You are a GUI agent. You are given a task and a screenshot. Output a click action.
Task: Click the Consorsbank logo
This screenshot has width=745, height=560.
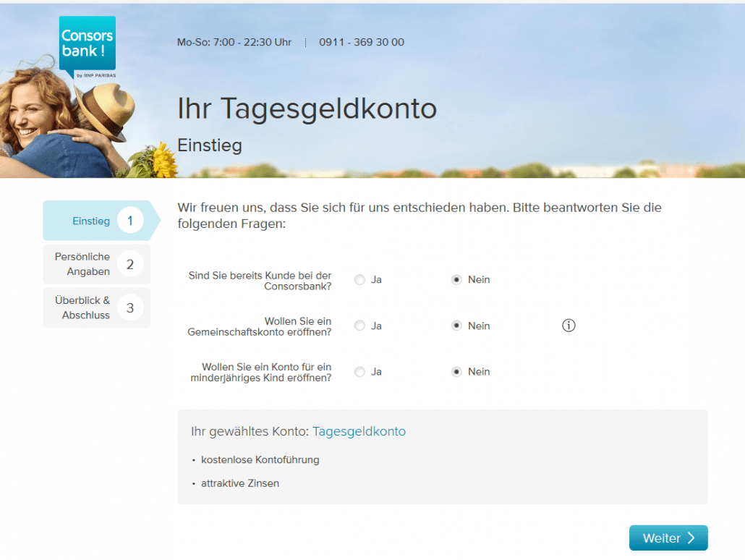tap(88, 47)
